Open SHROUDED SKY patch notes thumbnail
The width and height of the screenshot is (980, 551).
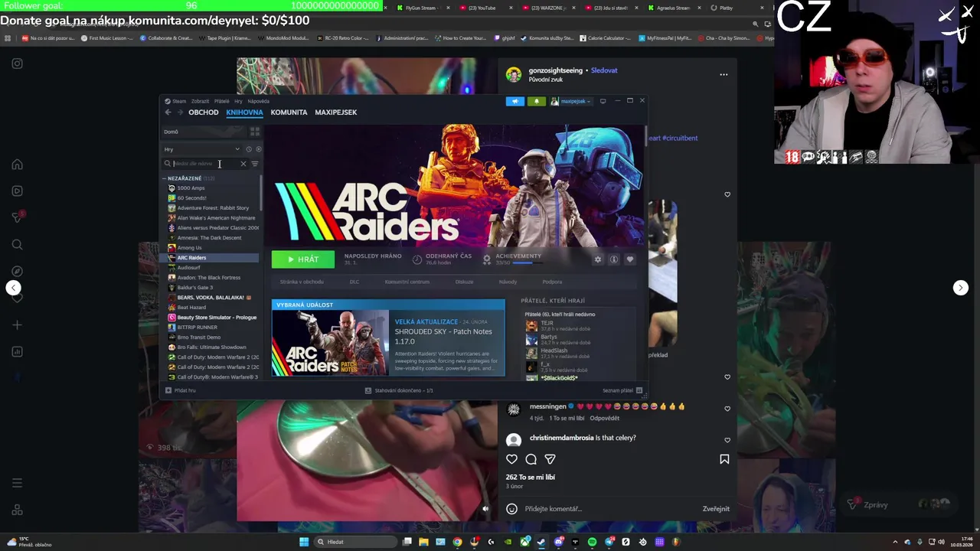[x=331, y=342]
